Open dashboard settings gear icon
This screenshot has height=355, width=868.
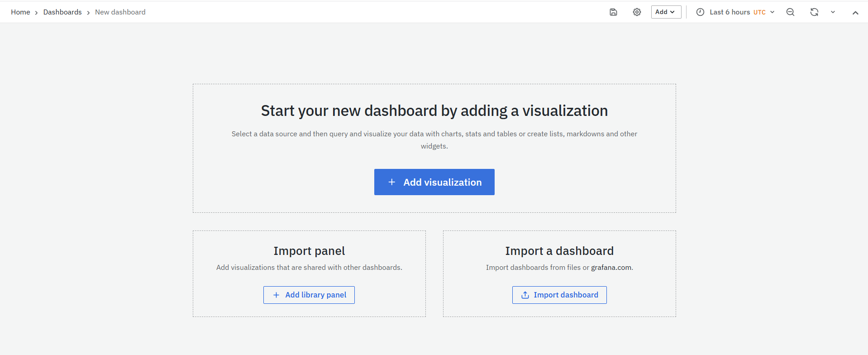(x=637, y=12)
